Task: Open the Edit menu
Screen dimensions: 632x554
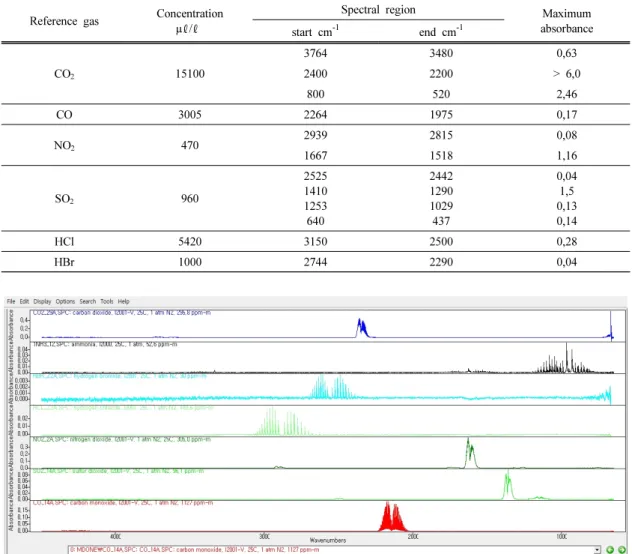Action: click(x=24, y=301)
